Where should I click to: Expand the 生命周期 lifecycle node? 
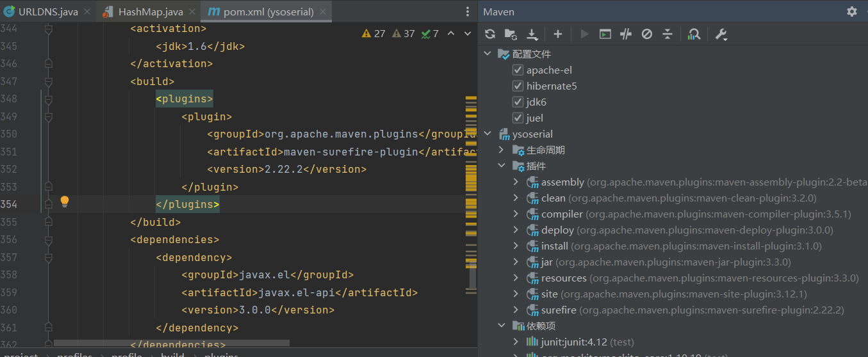(x=502, y=150)
